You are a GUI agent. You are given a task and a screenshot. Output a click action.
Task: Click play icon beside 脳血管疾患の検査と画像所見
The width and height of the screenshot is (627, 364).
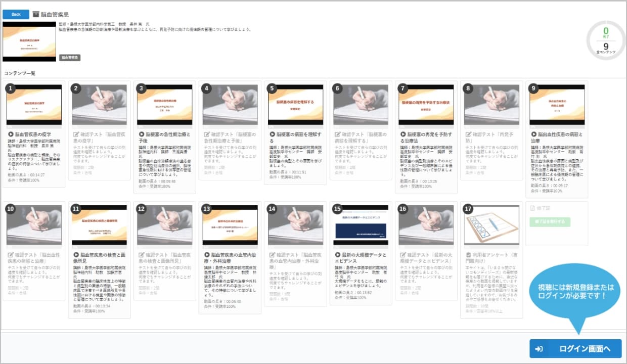click(76, 255)
